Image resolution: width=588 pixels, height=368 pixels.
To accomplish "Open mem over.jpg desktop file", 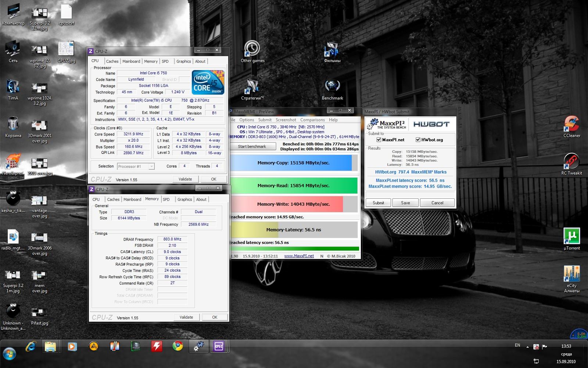I will point(39,280).
